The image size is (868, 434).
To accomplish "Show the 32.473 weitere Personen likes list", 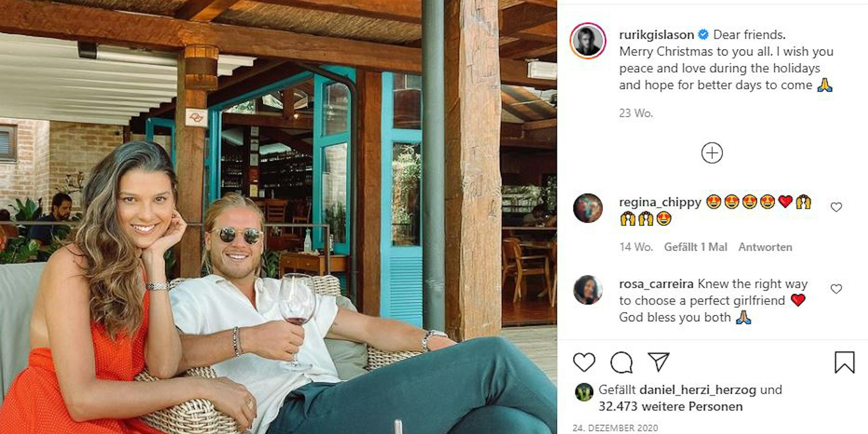I will click(671, 407).
